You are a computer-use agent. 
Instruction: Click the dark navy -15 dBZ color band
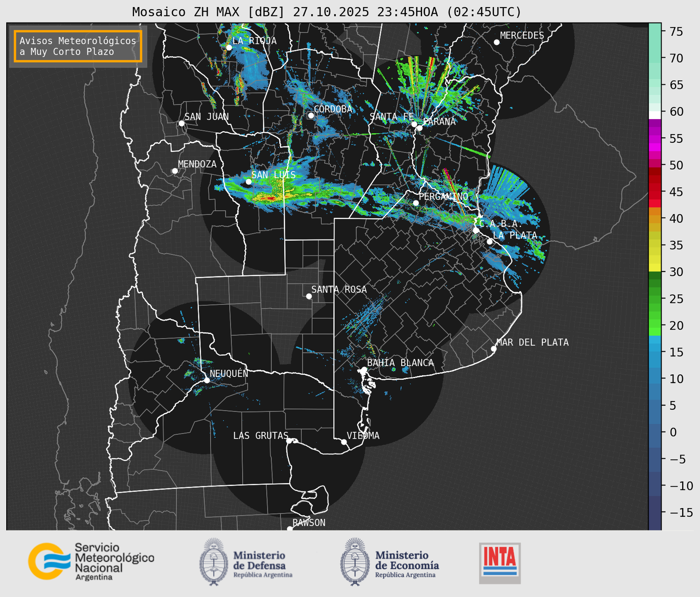pyautogui.click(x=655, y=513)
